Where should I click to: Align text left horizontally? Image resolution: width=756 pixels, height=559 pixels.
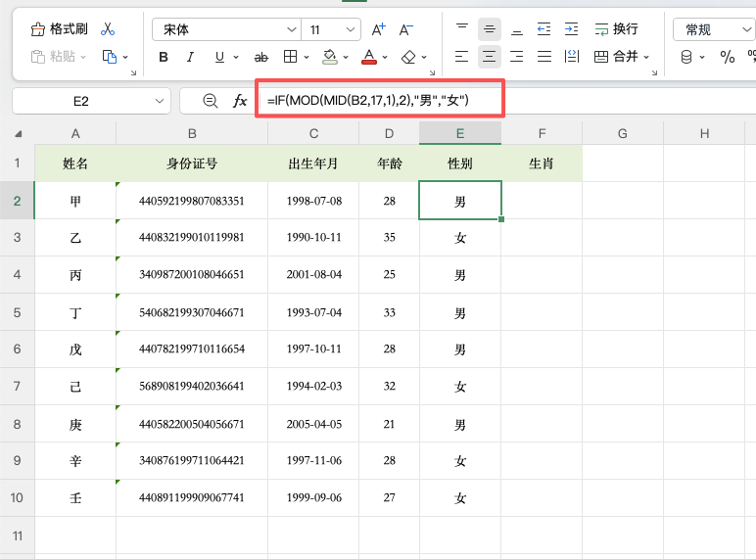tap(462, 57)
